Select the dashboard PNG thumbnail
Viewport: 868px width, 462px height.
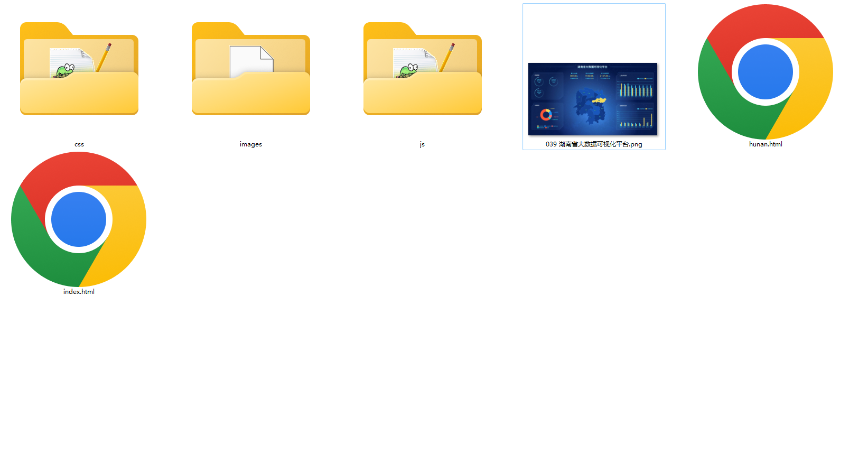(593, 99)
